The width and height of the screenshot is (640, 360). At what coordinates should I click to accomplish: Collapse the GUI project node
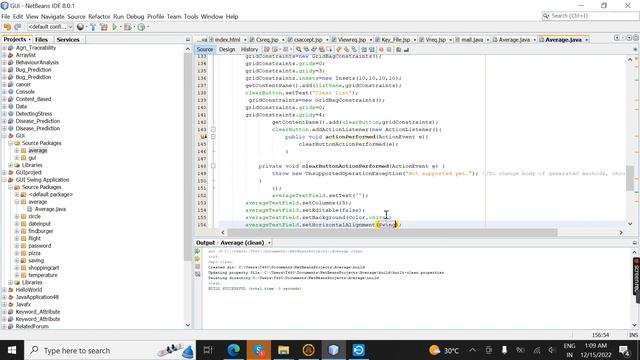point(4,136)
